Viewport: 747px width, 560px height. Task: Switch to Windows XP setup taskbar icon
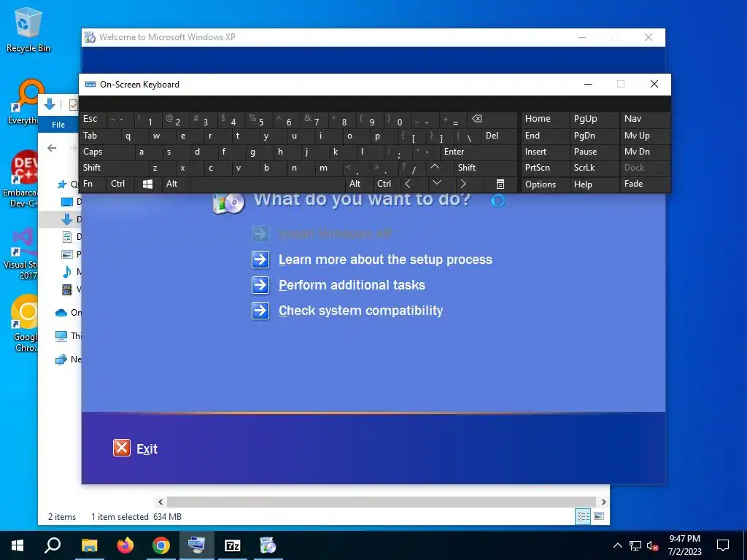[268, 545]
